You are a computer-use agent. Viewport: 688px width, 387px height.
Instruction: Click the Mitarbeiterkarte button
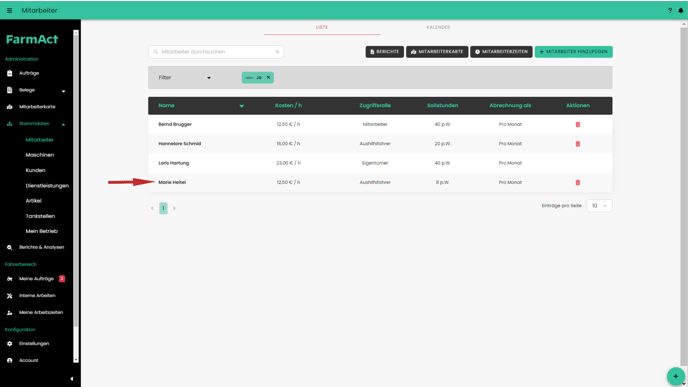[x=437, y=52]
